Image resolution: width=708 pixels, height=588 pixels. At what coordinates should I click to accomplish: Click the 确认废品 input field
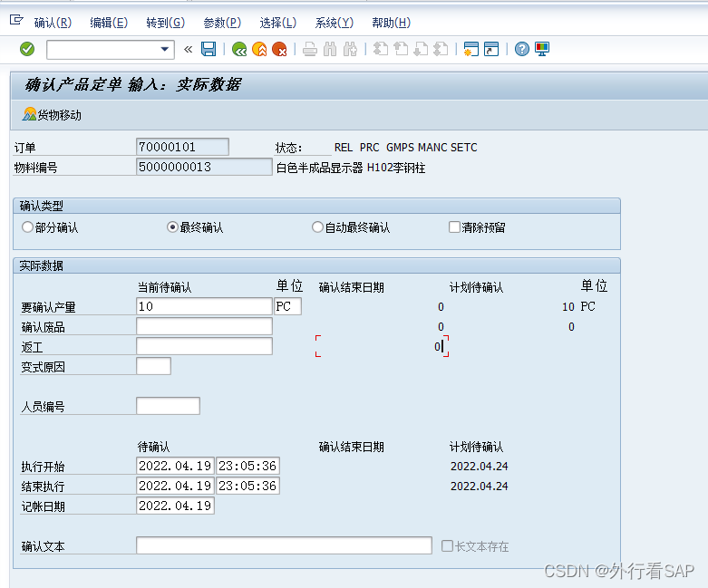coord(204,326)
